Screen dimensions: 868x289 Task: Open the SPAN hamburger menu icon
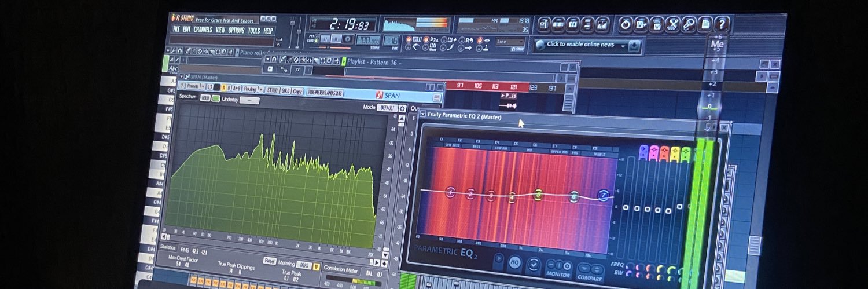point(437,97)
